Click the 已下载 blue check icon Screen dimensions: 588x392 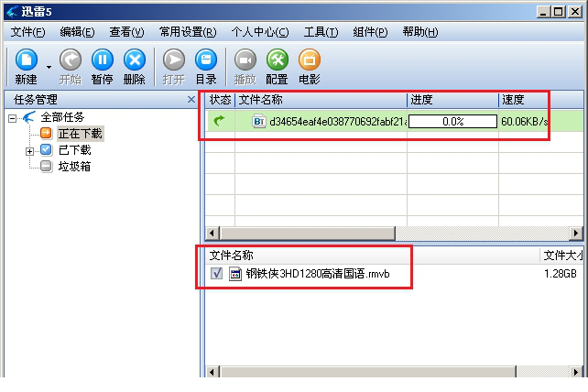coord(46,149)
